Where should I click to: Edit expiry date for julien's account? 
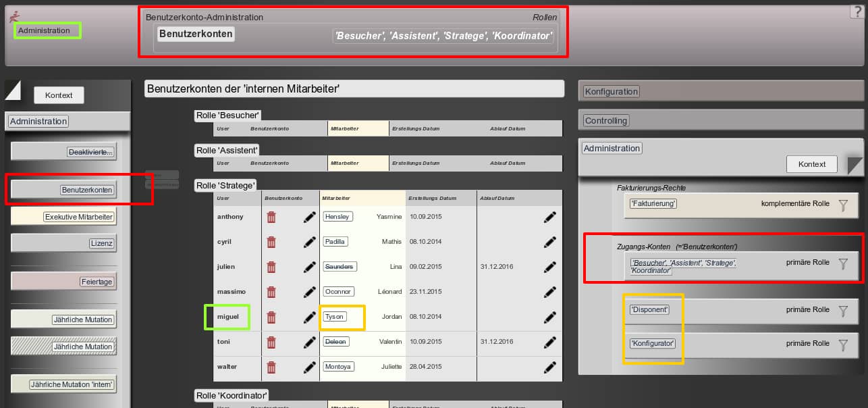550,267
